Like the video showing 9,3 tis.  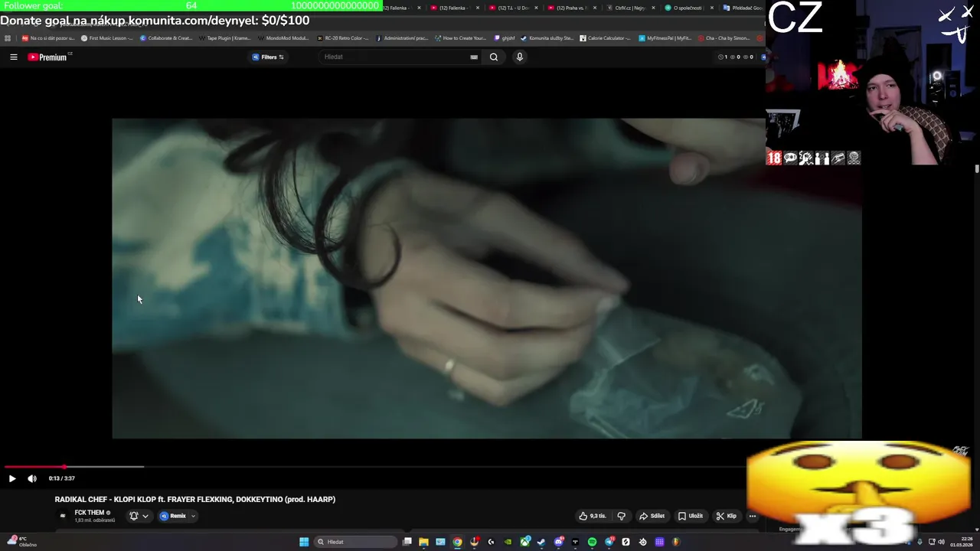(x=593, y=516)
